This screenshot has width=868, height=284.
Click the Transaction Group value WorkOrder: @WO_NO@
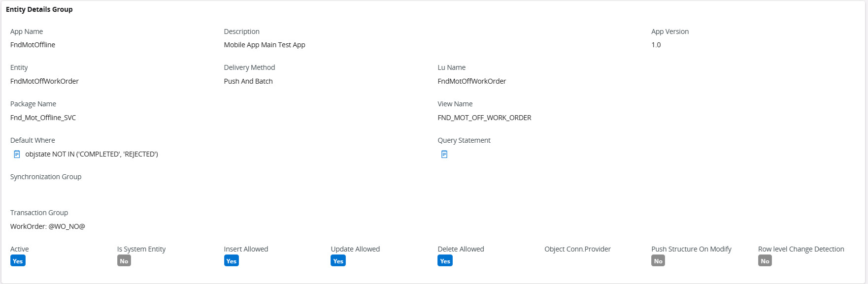tap(48, 226)
